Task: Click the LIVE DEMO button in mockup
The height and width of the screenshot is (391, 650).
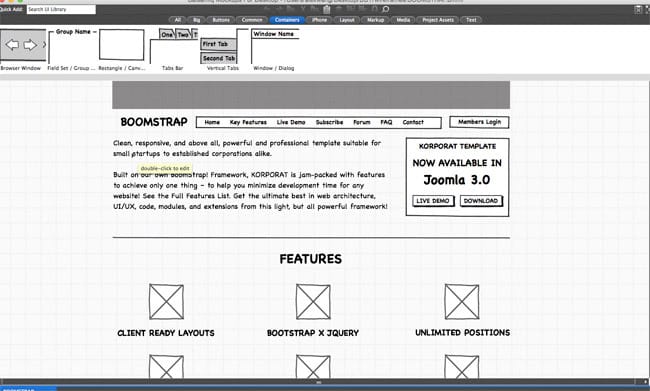Action: [x=433, y=201]
